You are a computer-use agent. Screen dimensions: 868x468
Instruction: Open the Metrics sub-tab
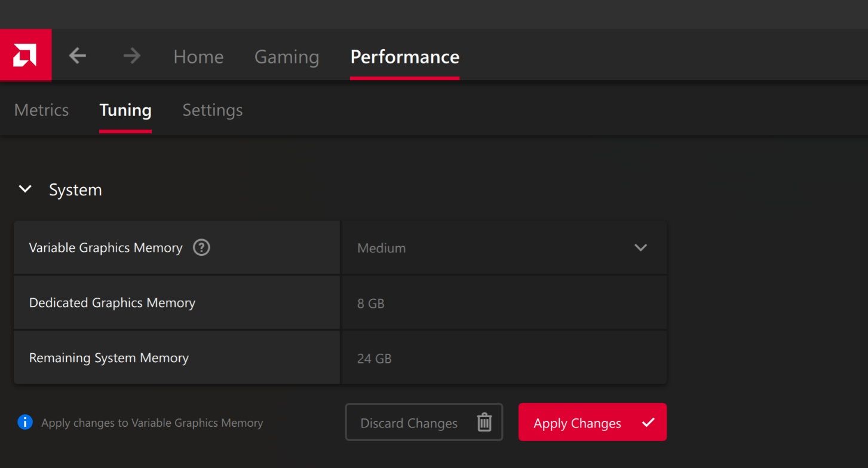(x=41, y=110)
